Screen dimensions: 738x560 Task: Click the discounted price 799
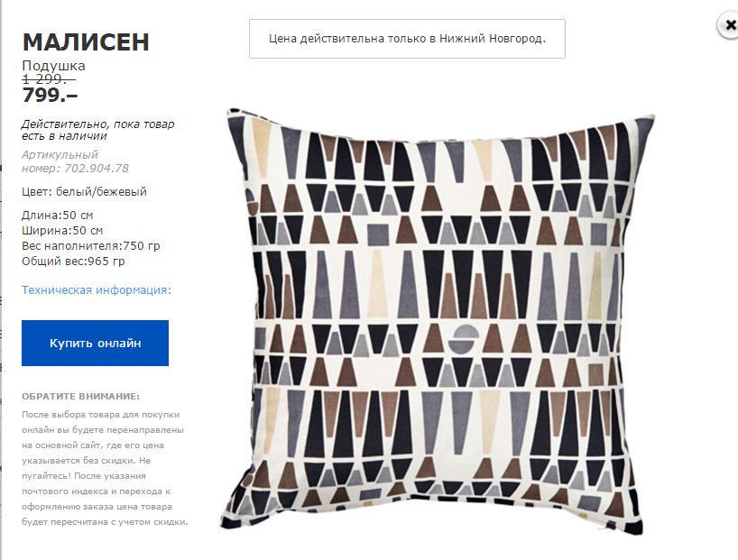tap(50, 95)
